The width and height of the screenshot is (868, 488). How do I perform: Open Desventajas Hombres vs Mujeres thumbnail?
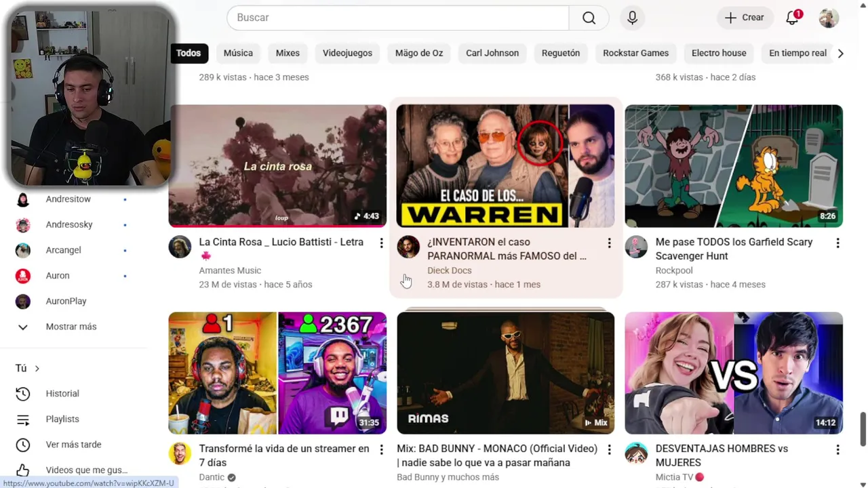tap(734, 373)
